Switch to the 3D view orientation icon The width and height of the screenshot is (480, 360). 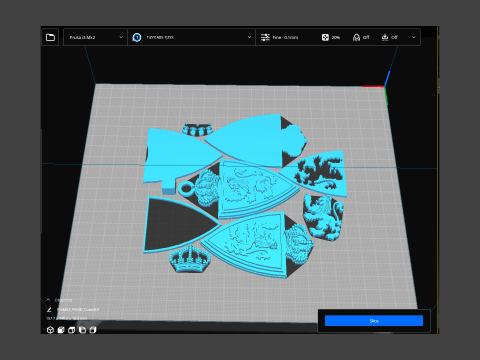click(x=50, y=330)
